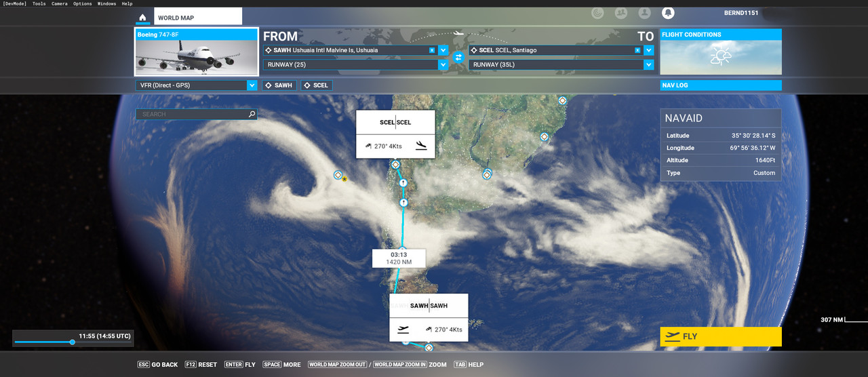
Task: Open the [DevMode] menu
Action: [14, 3]
